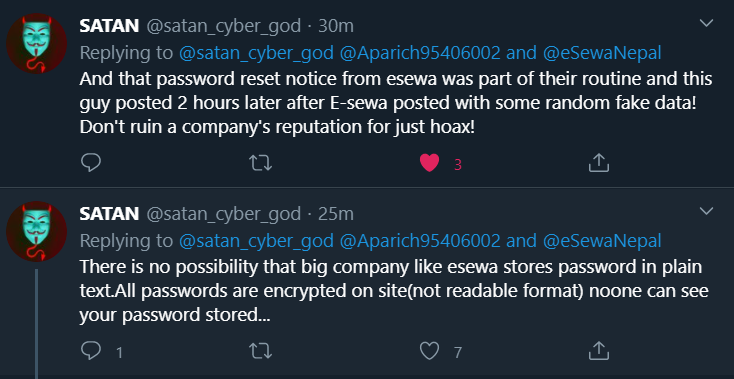Reply to the 30m tweet about password reset
734x379 pixels.
[x=91, y=163]
